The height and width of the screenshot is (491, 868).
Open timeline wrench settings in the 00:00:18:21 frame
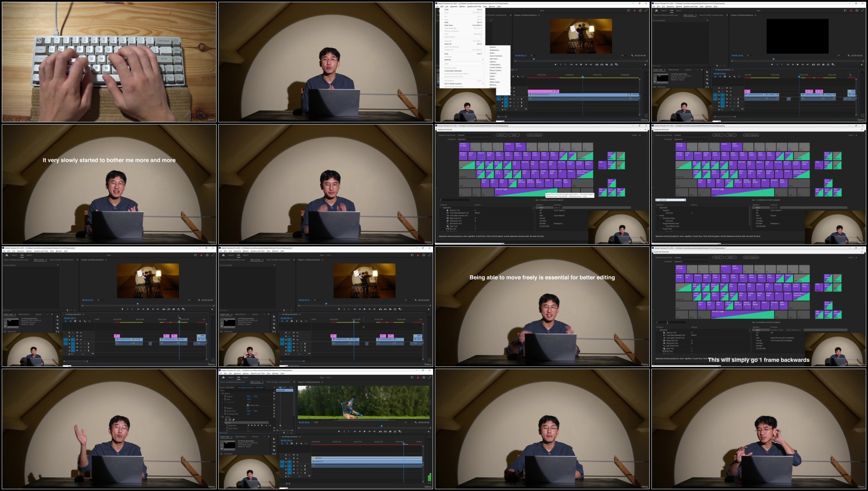point(84,321)
